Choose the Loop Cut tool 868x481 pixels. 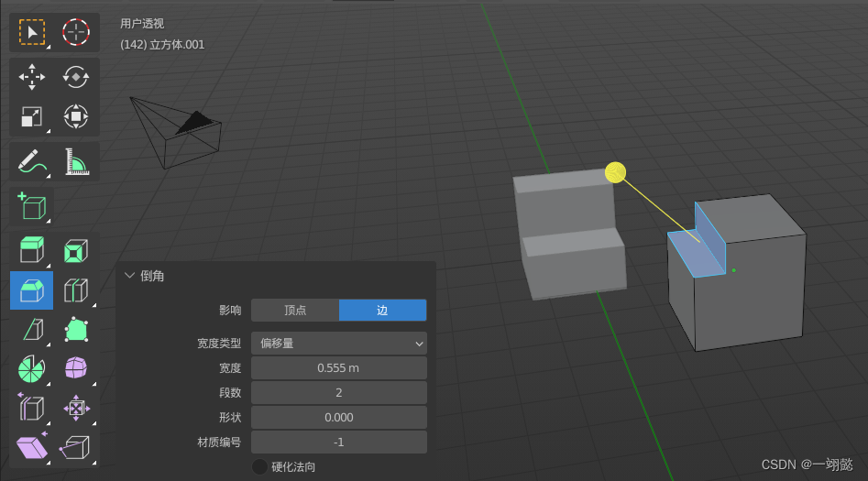pyautogui.click(x=76, y=290)
